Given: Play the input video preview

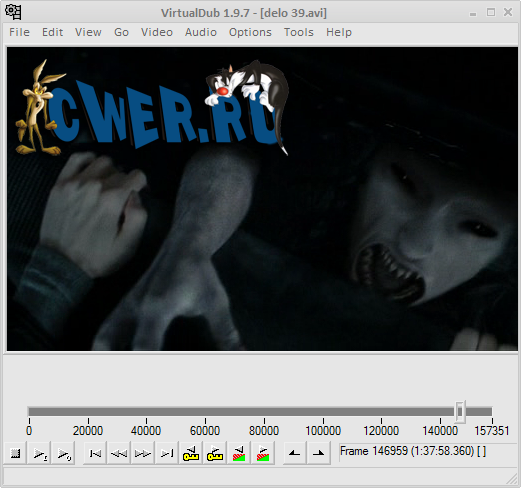Looking at the screenshot, I should (39, 453).
